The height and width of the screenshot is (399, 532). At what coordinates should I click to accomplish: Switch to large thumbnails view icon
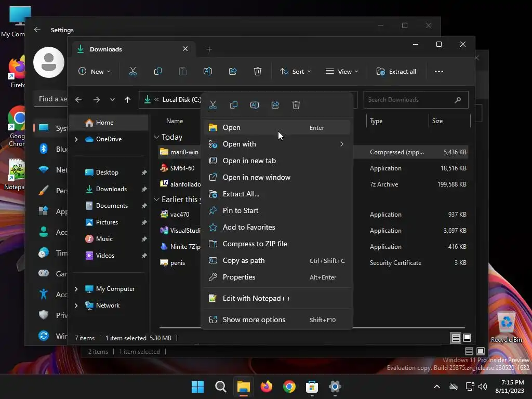pyautogui.click(x=467, y=338)
